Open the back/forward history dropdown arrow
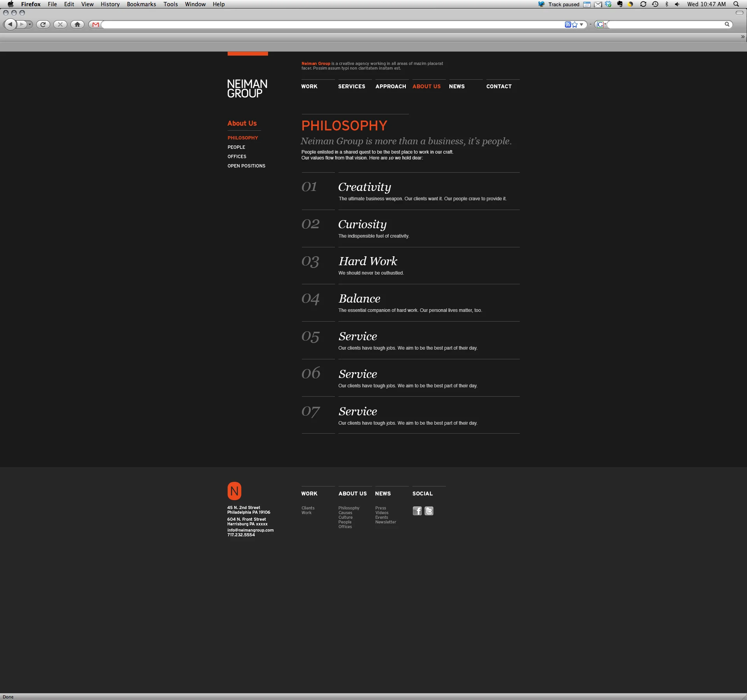747x700 pixels. point(30,24)
